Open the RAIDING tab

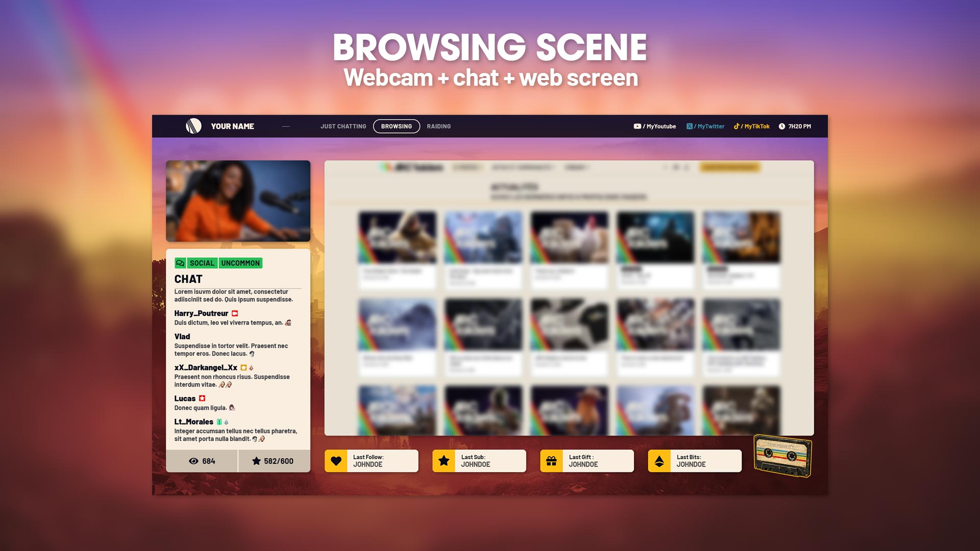click(x=438, y=127)
